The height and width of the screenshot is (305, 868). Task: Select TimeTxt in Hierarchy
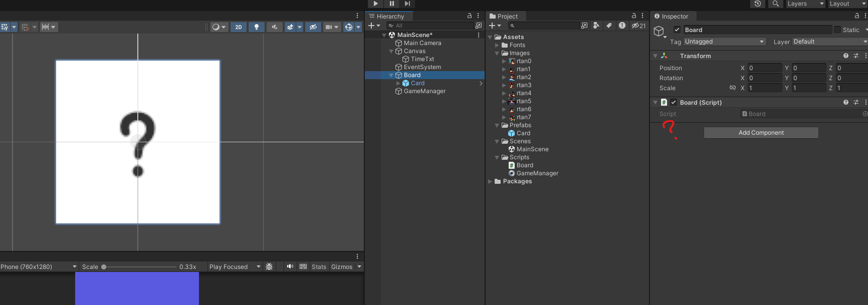pyautogui.click(x=422, y=59)
